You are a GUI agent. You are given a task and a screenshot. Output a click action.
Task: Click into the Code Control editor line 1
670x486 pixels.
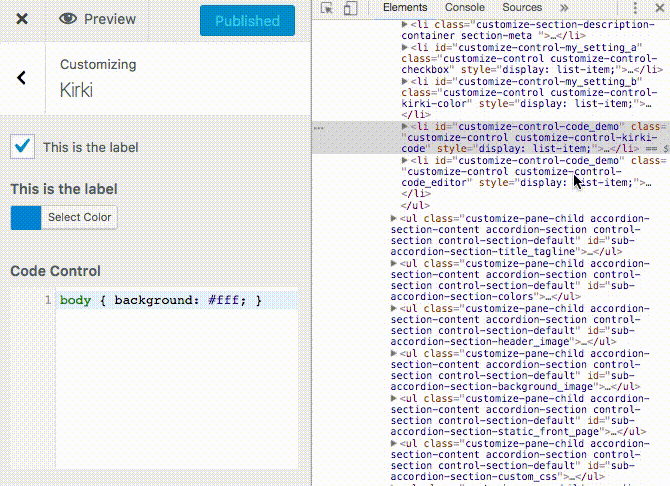(177, 300)
